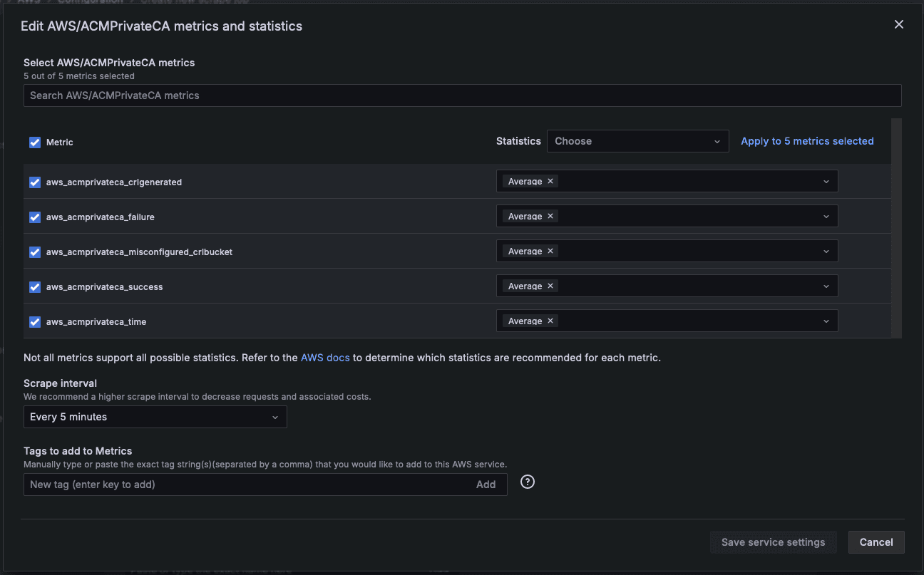Screen dimensions: 924x575
Task: Uncheck the select-all Metric checkbox
Action: coord(35,142)
